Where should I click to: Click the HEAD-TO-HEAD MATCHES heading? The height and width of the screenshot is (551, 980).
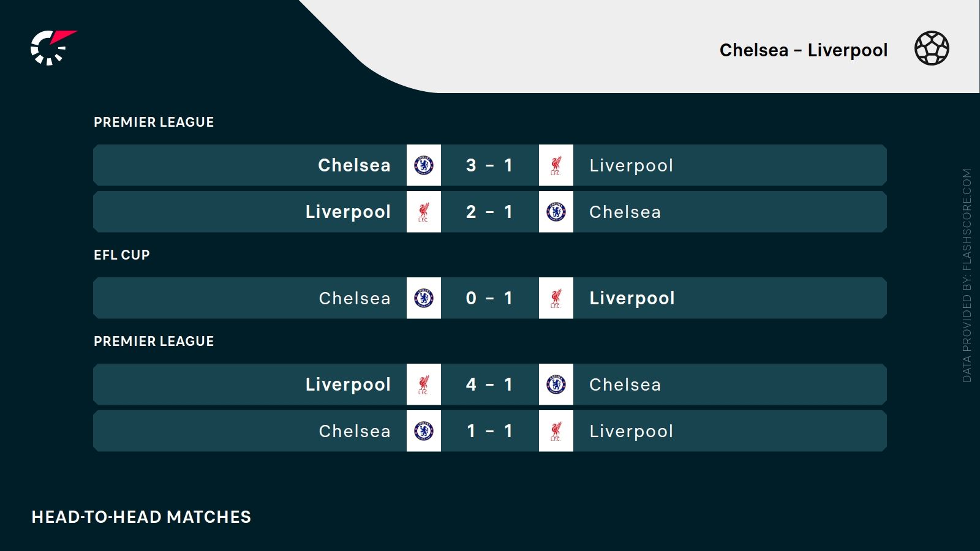(141, 517)
